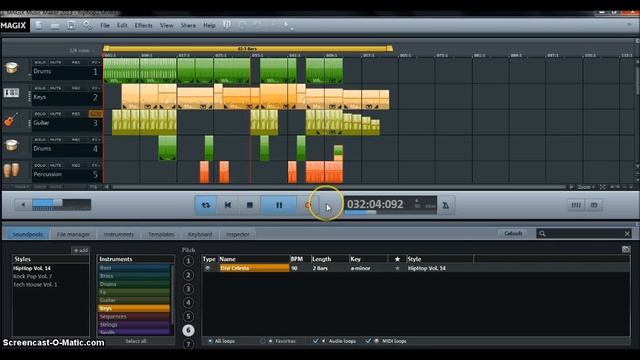The width and height of the screenshot is (640, 360).
Task: Open the View menu
Action: click(167, 25)
